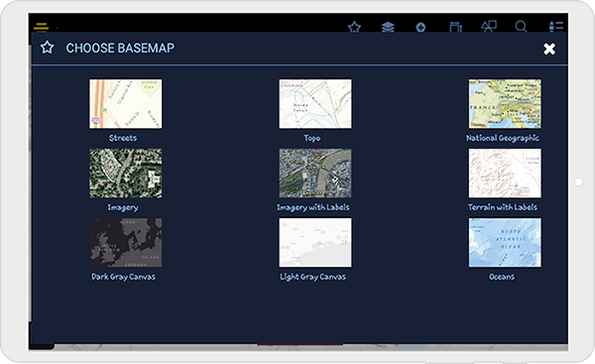595x364 pixels.
Task: Click the Imagery with Labels text
Action: point(312,207)
